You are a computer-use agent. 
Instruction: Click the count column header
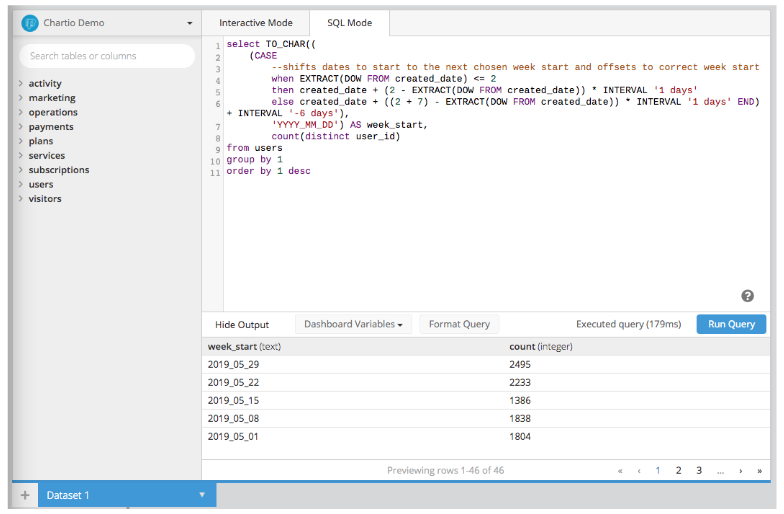[x=540, y=346]
